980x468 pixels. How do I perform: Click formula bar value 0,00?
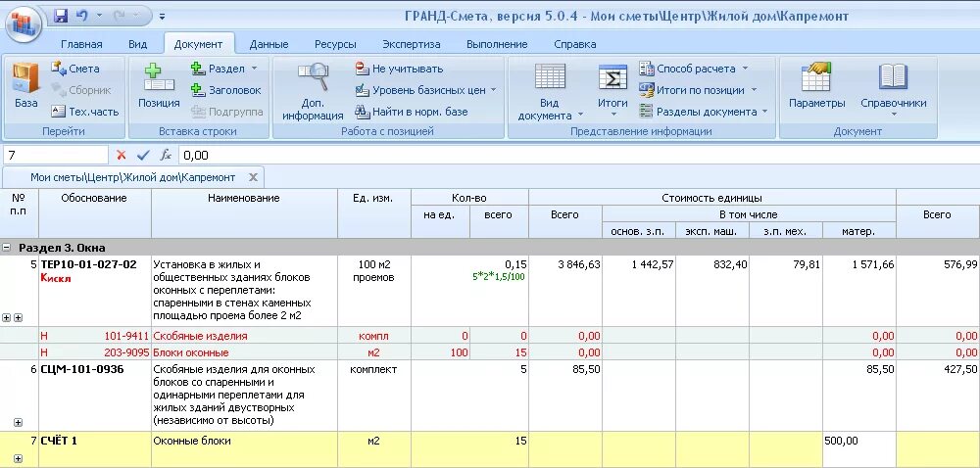point(196,156)
